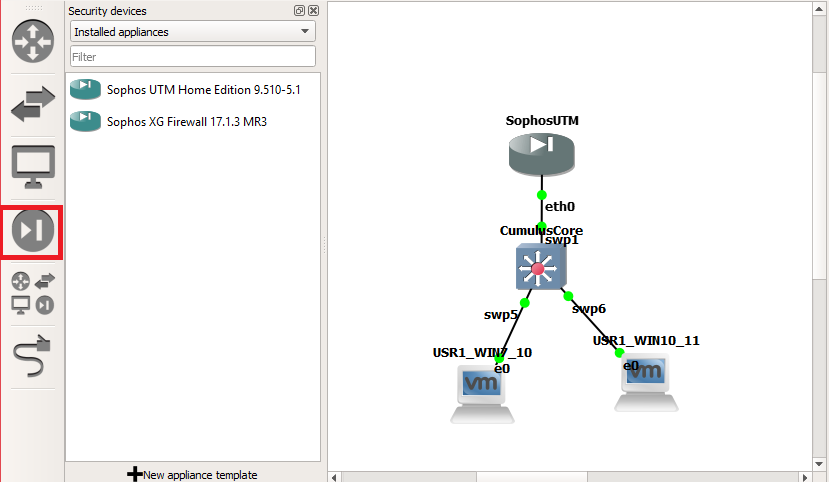Select the USR1_WIN10_11 VM node
This screenshot has height=482, width=831.
(x=645, y=385)
